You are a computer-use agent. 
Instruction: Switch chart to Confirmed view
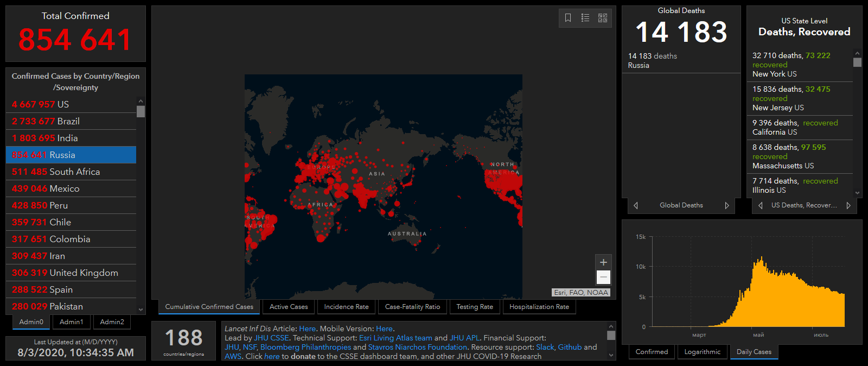(x=652, y=352)
